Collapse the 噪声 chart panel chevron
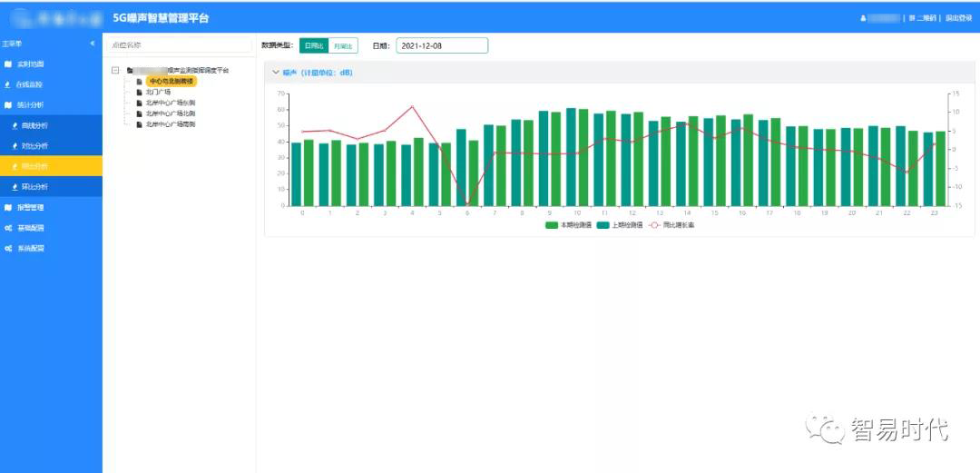 tap(276, 73)
